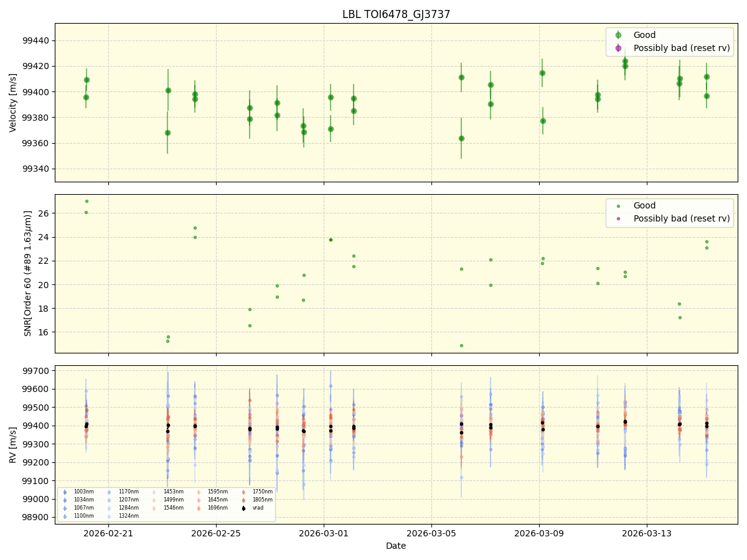Select the black vrad legend marker

point(243,507)
